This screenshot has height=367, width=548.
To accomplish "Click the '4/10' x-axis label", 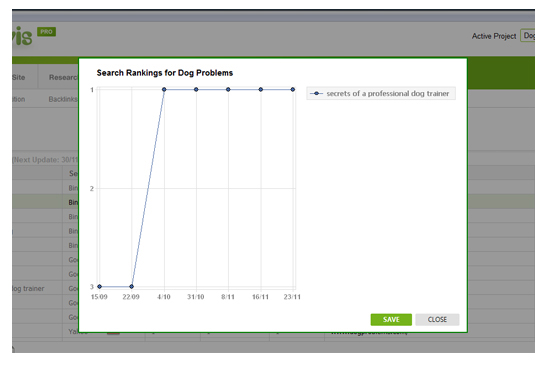I will (x=164, y=297).
